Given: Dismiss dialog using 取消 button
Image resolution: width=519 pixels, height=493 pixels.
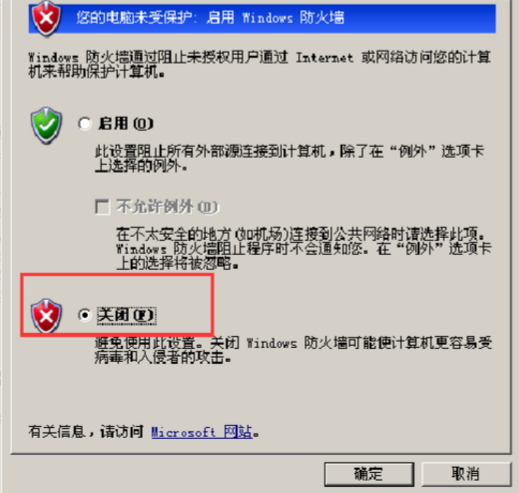Looking at the screenshot, I should point(466,474).
